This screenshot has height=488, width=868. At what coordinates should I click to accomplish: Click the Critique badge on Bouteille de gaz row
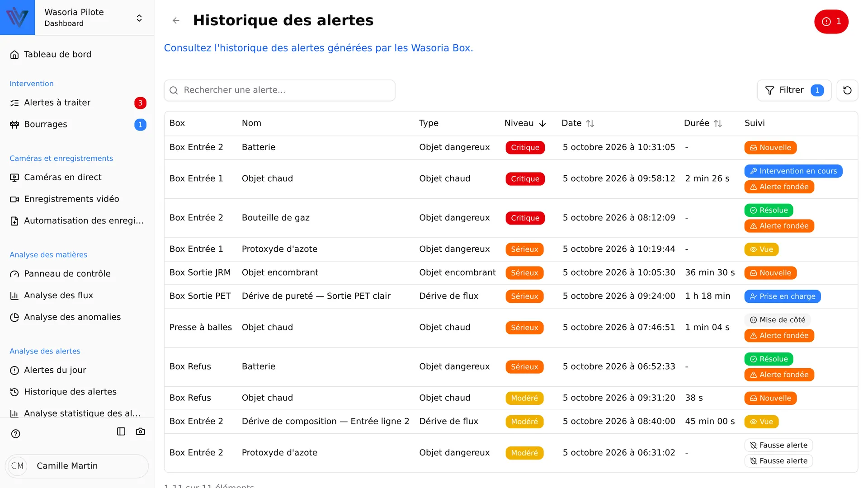[525, 218]
